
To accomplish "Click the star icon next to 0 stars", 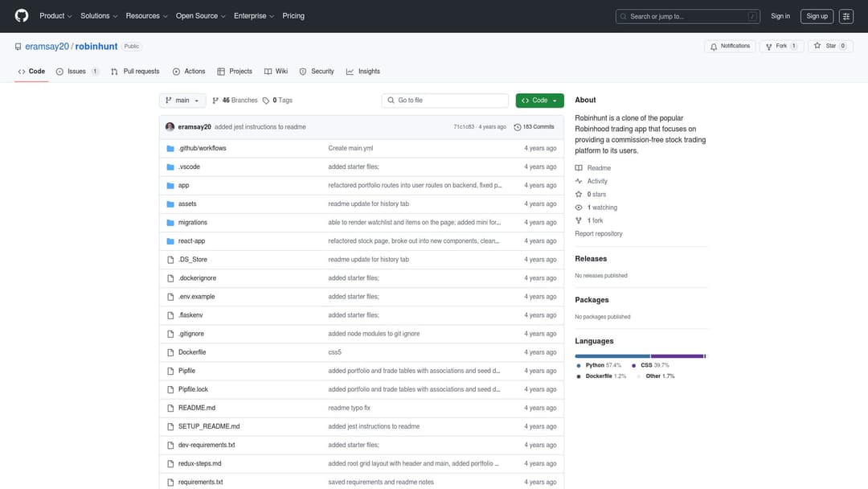I will (579, 195).
